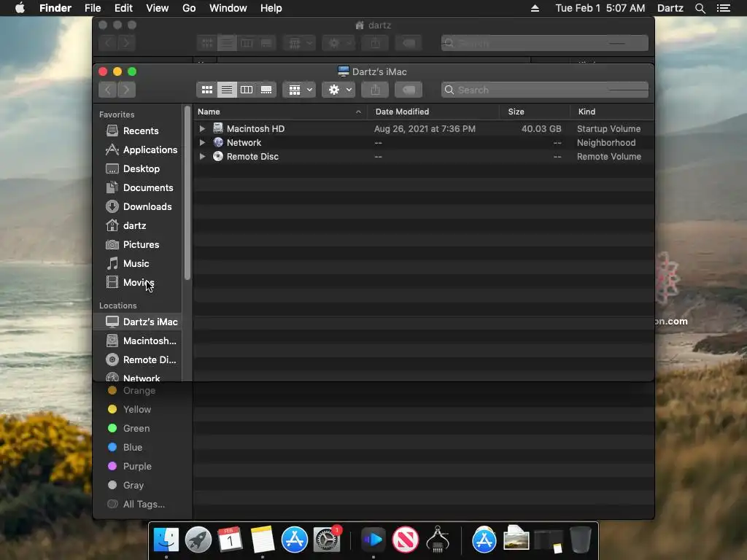Sort by the Name column header

(280, 112)
